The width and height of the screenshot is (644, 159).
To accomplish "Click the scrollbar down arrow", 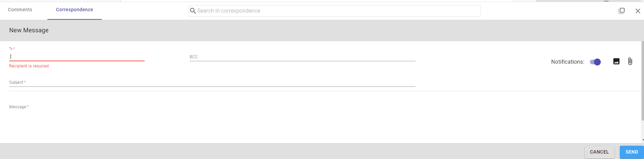I will (643, 140).
